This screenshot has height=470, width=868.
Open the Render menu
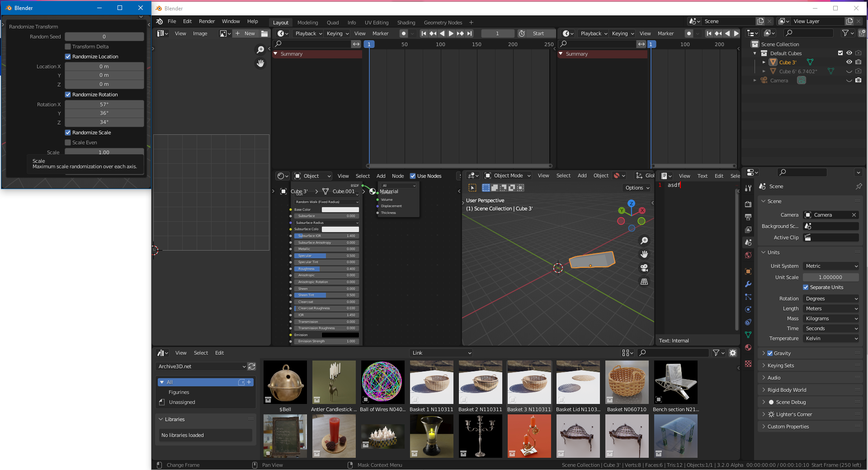(x=207, y=21)
